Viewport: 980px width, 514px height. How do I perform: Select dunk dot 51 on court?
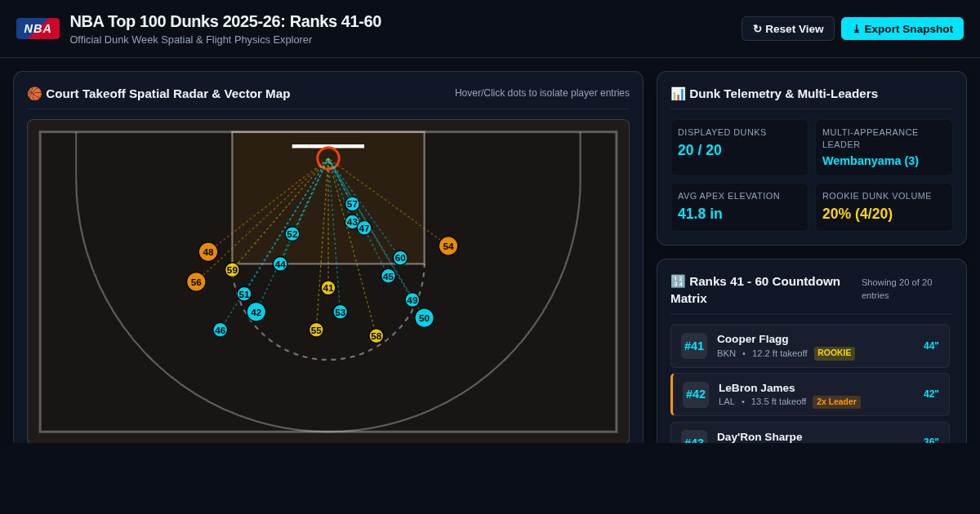pos(244,295)
